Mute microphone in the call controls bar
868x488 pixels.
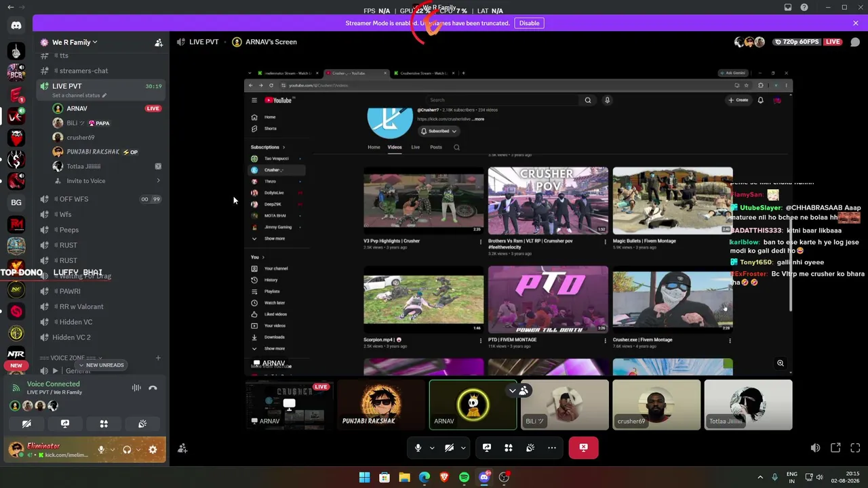[418, 447]
